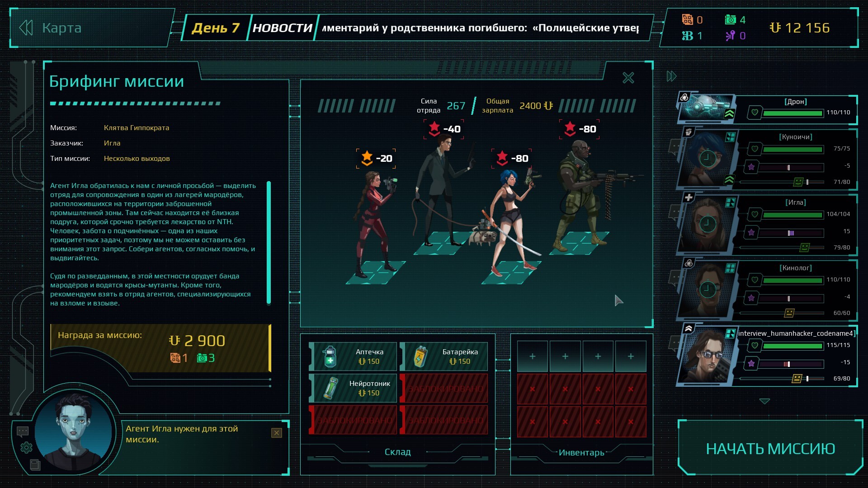Toggle the humanhacker agent card
868x488 pixels.
(x=708, y=355)
